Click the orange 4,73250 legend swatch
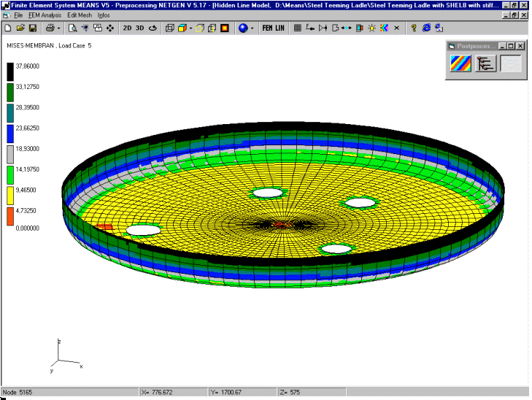Viewport: 532px width, 400px height. point(10,216)
